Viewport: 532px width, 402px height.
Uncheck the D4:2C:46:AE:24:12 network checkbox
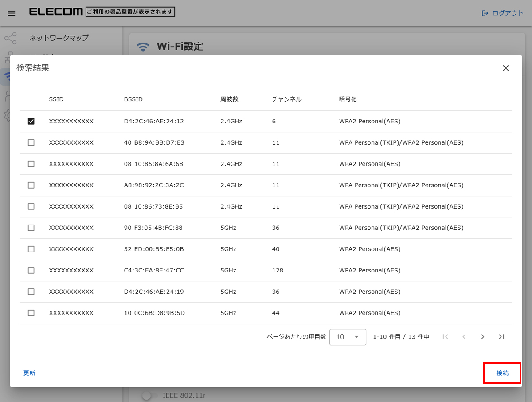31,121
